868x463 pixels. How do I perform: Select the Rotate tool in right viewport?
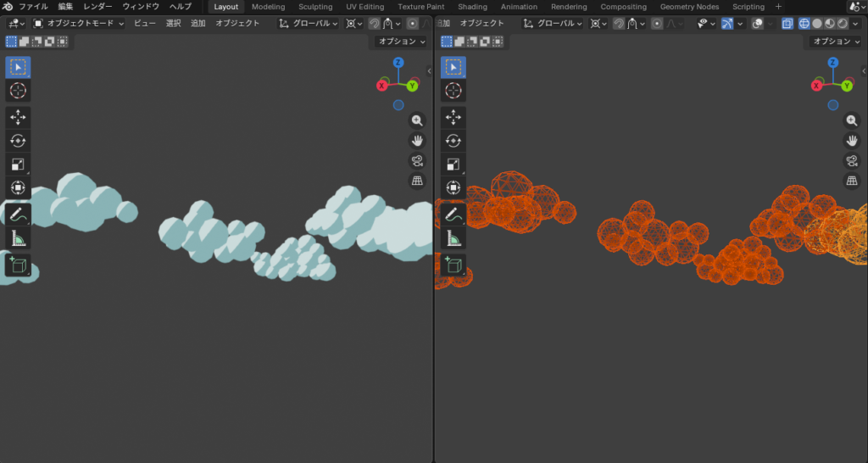pos(453,141)
